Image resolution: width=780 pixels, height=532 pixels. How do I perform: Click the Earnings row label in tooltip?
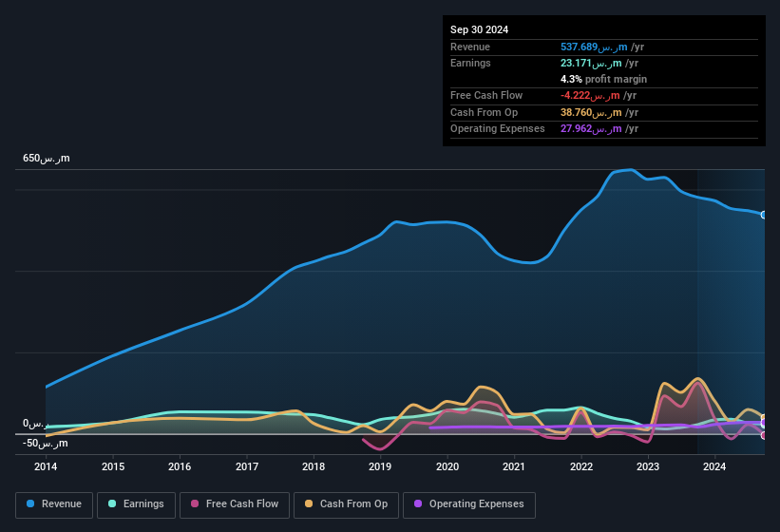[470, 63]
